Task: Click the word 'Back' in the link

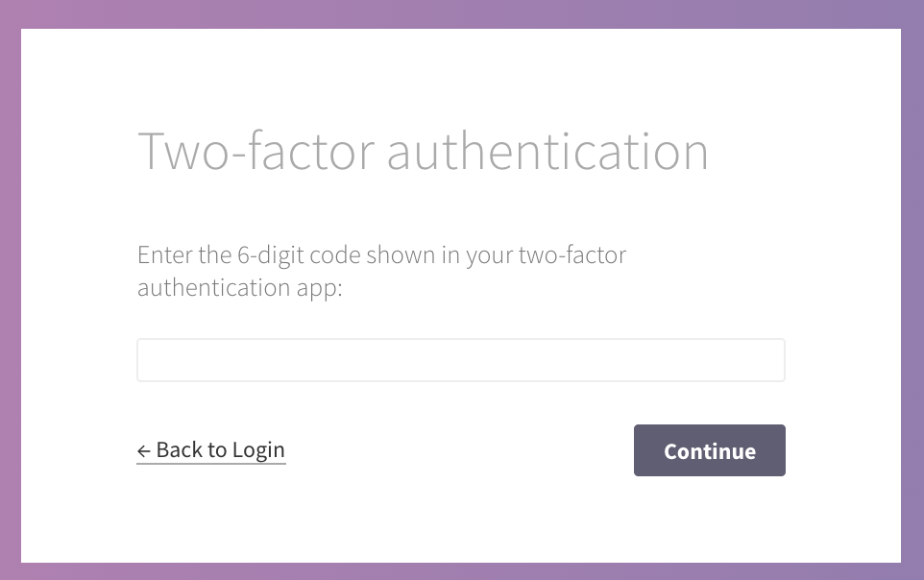Action: pyautogui.click(x=180, y=449)
